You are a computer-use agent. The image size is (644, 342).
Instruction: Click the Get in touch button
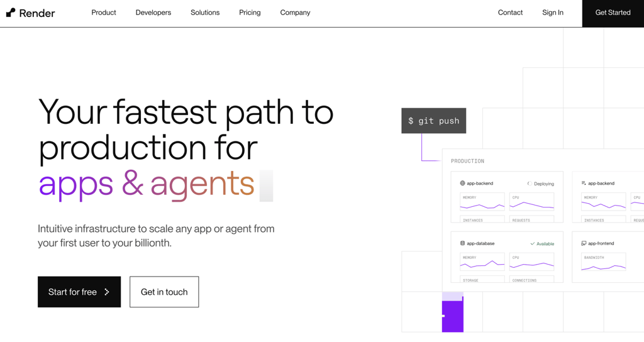click(164, 292)
